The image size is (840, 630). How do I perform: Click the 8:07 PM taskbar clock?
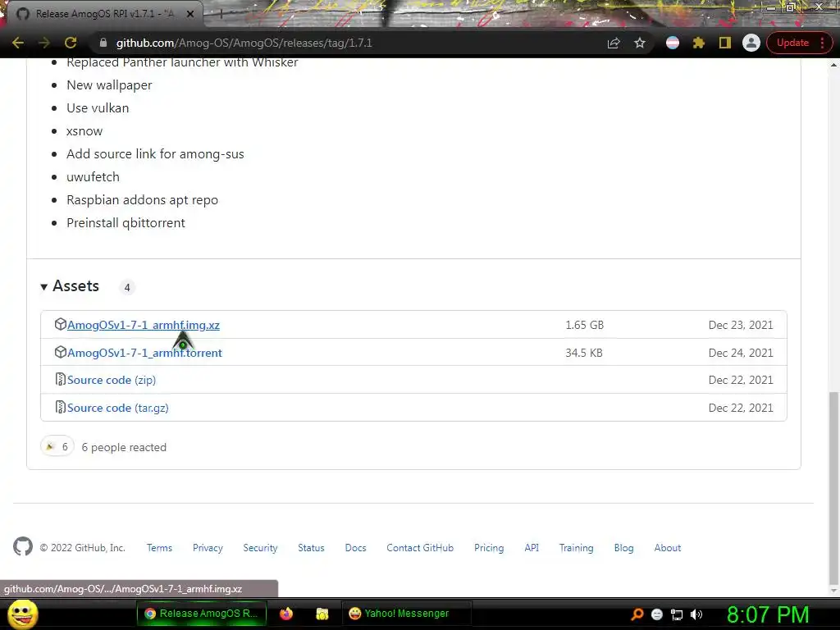point(768,614)
